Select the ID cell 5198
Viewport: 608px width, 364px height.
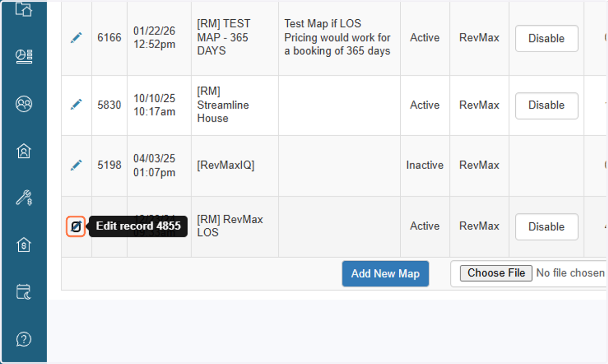tap(109, 165)
